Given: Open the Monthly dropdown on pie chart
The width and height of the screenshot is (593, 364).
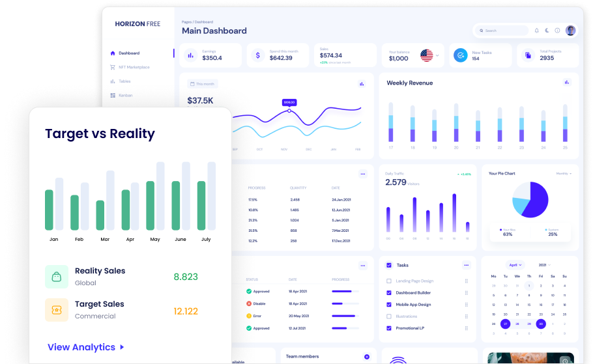Looking at the screenshot, I should pos(564,173).
